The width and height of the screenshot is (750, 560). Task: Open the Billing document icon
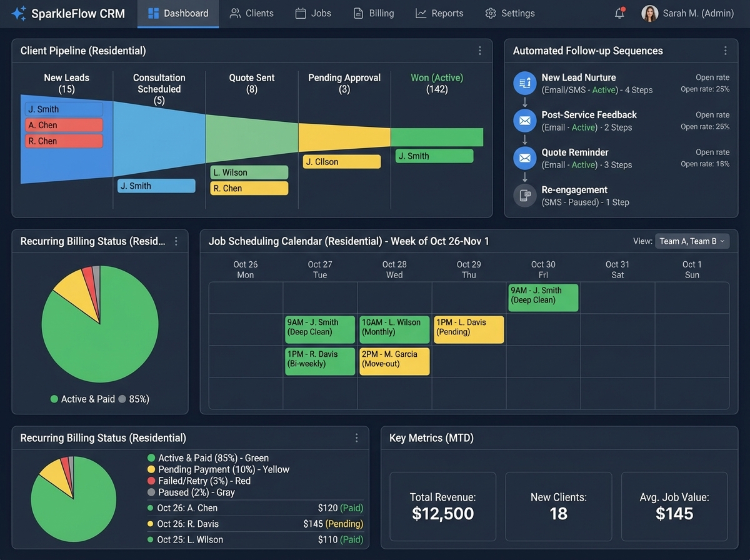[x=360, y=12]
